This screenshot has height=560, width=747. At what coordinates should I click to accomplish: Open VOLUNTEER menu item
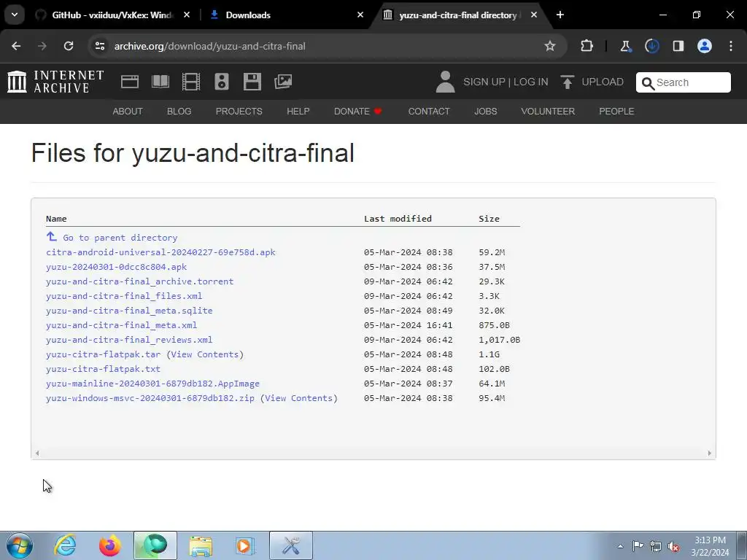click(x=548, y=112)
